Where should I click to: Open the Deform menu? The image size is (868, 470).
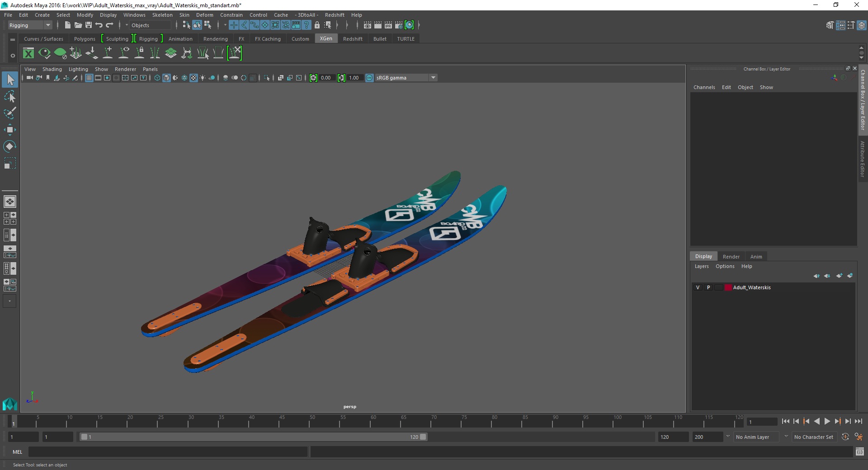point(204,15)
